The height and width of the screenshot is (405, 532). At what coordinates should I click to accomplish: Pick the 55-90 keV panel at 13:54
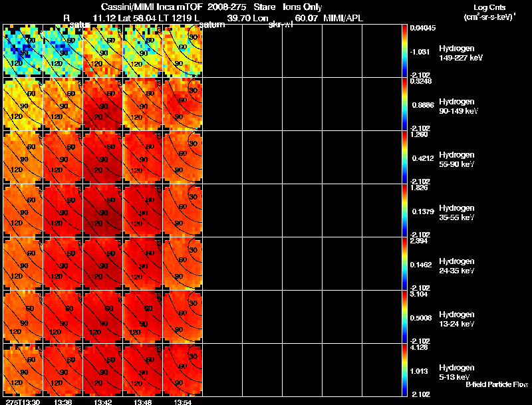coord(182,157)
